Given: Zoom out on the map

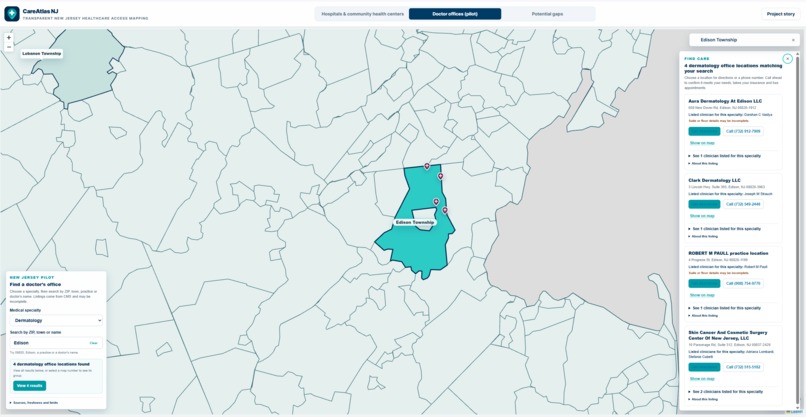Looking at the screenshot, I should [x=9, y=47].
